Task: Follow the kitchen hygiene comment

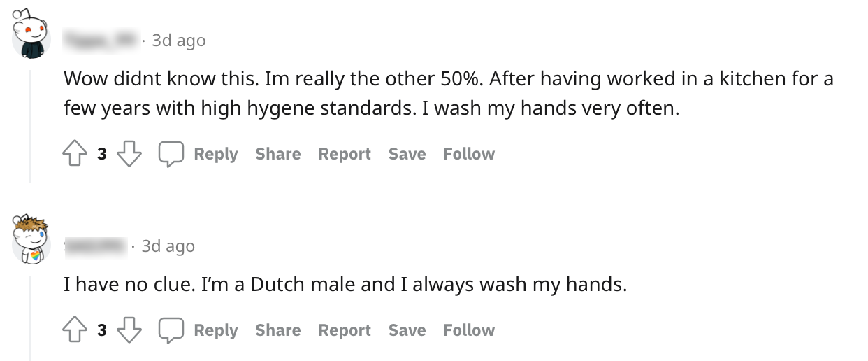Action: tap(468, 155)
